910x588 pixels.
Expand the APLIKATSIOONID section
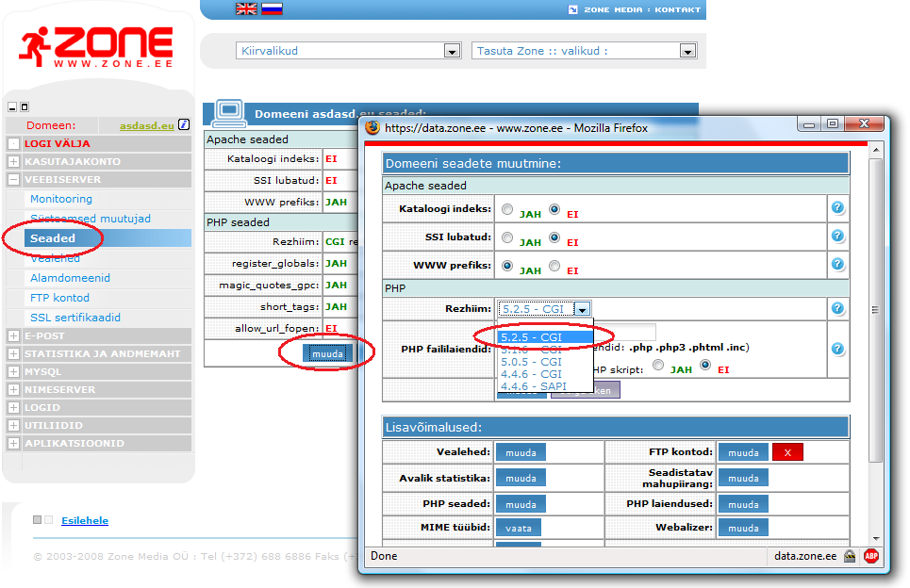13,443
